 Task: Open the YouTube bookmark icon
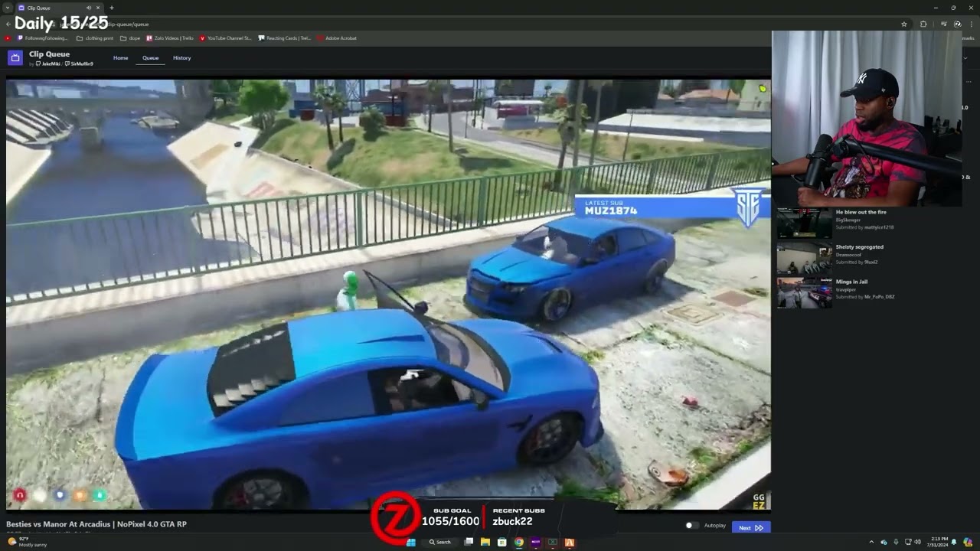(8, 37)
